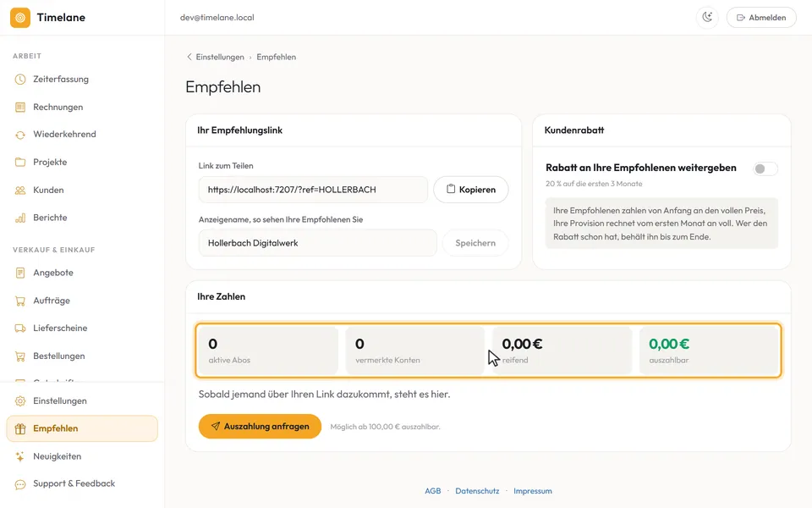This screenshot has width=812, height=508.
Task: Click the Bestellungen cart icon
Action: (20, 356)
